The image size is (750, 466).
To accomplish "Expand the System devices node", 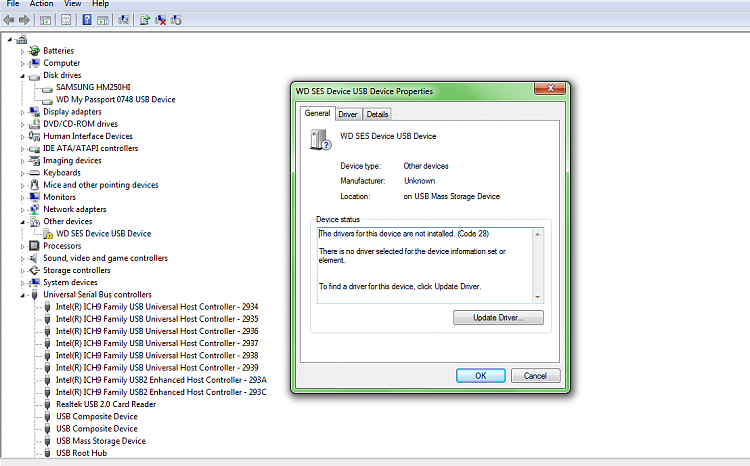I will pos(22,283).
